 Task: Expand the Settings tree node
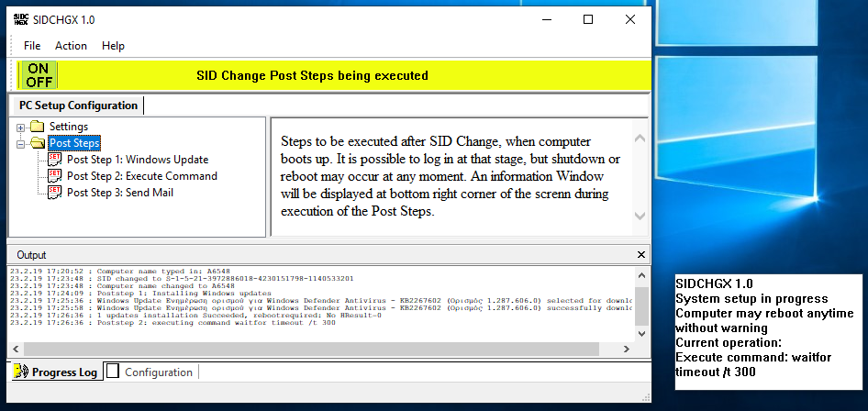[x=20, y=128]
